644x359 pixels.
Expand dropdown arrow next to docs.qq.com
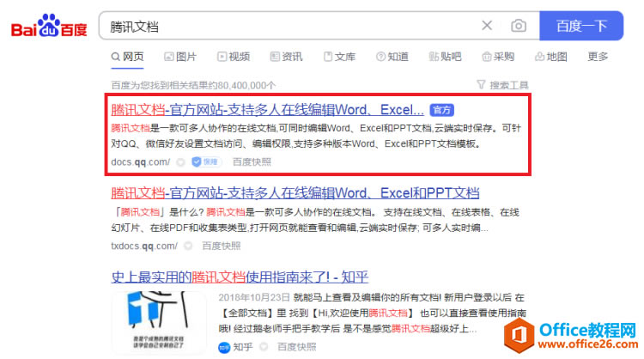[x=180, y=162]
